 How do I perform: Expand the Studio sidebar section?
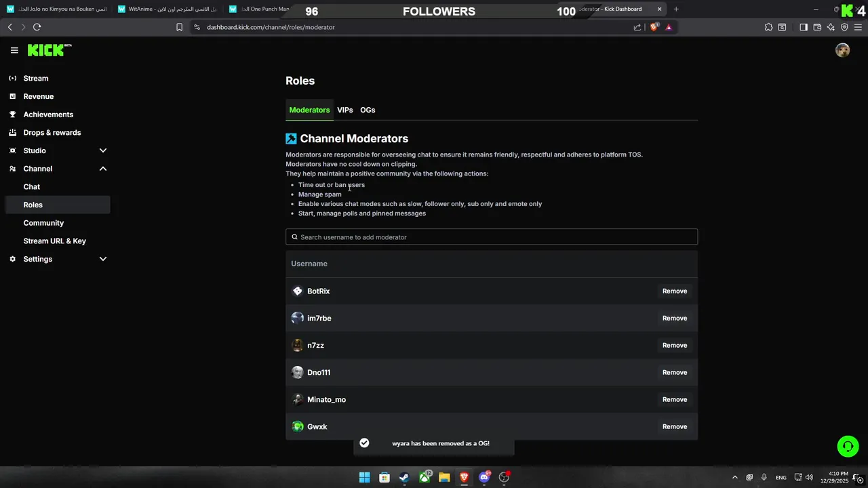(103, 150)
